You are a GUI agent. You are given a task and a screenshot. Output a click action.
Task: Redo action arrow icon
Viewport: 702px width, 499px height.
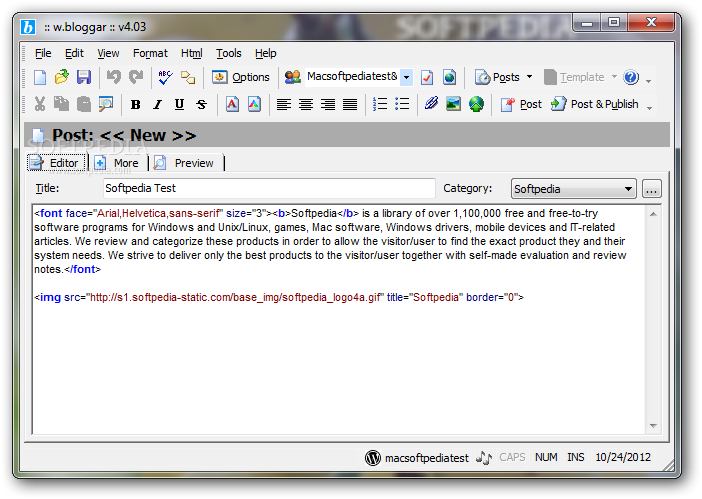coord(136,77)
